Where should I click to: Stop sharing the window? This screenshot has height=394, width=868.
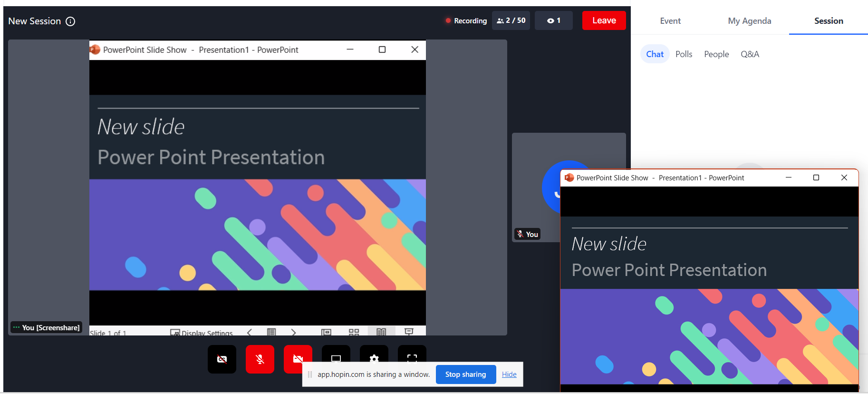[466, 374]
